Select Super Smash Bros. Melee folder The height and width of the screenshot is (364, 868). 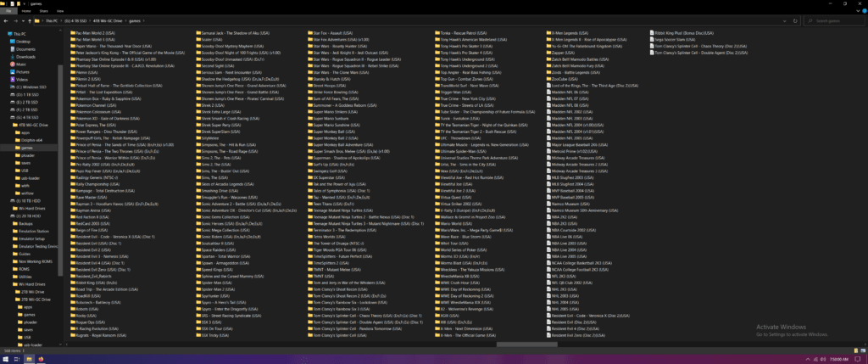(348, 151)
